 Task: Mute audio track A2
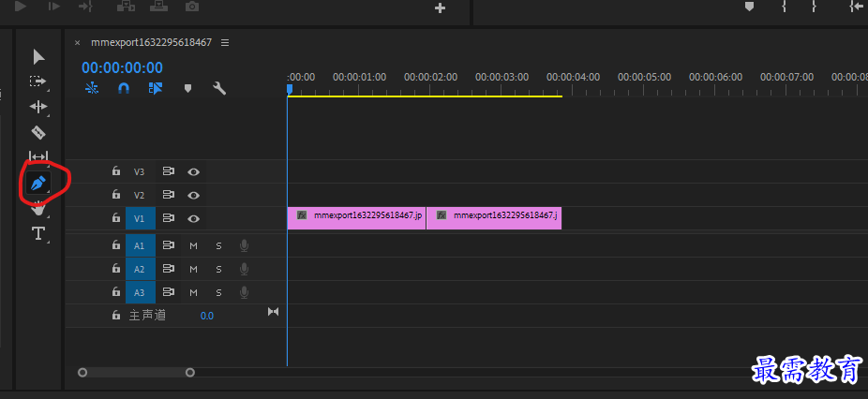coord(193,269)
